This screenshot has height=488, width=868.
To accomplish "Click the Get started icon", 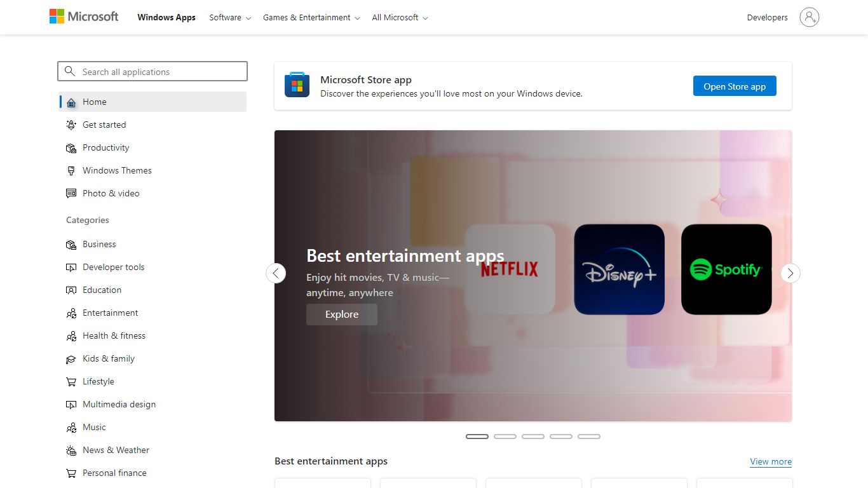I will pos(71,125).
